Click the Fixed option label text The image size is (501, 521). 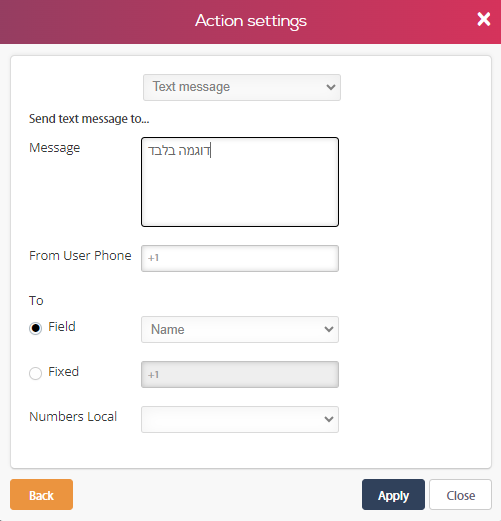coord(64,372)
